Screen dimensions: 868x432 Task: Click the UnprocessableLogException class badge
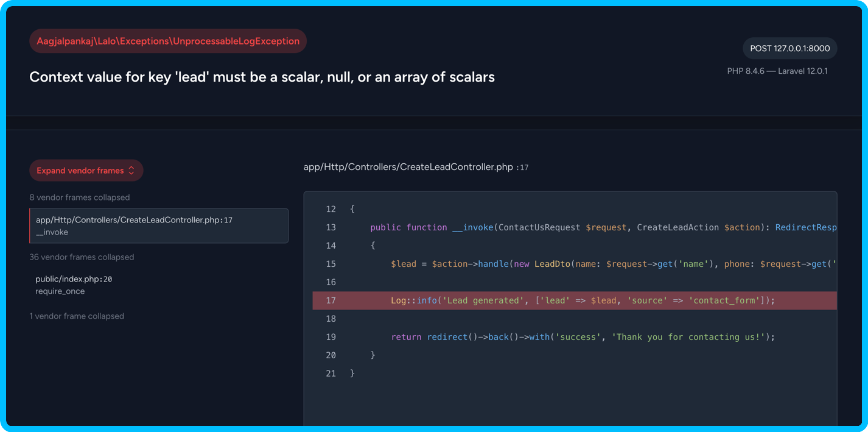pyautogui.click(x=168, y=41)
